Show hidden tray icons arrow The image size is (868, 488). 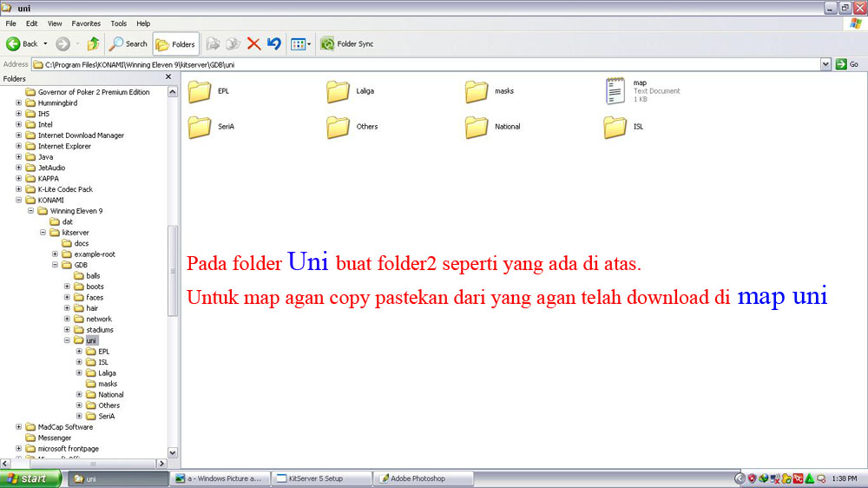(740, 478)
